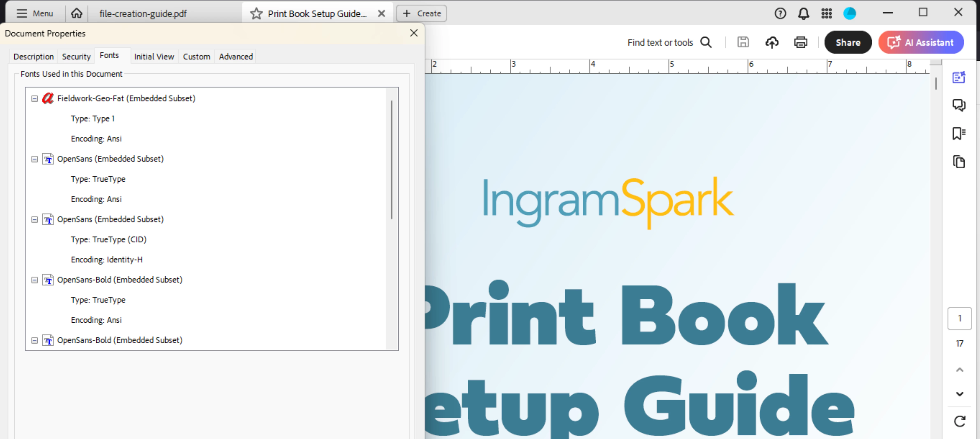Switch to the Initial View tab
Image resolution: width=980 pixels, height=439 pixels.
(x=154, y=57)
